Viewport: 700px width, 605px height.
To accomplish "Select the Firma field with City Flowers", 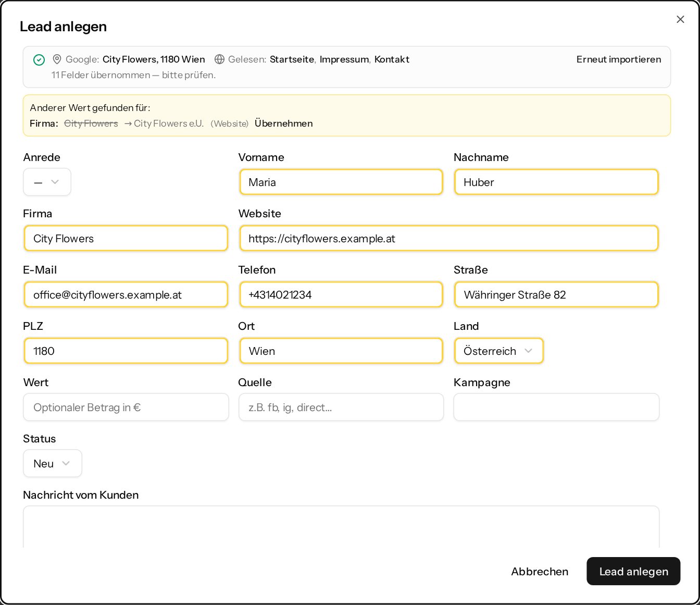I will pos(126,238).
